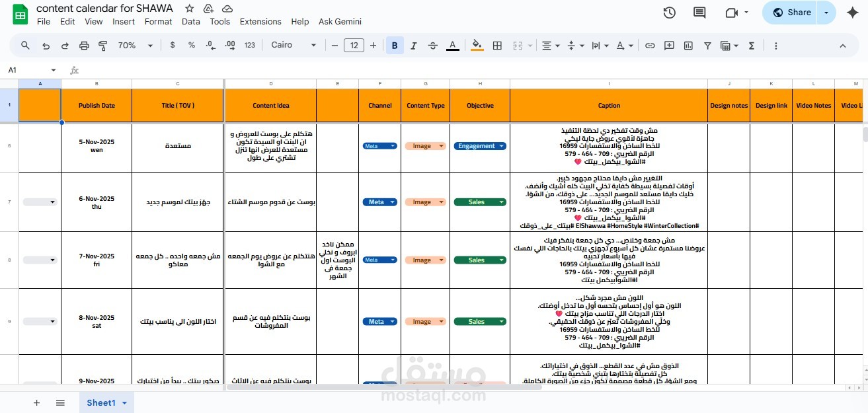Open the Ask Gemini menu
868x413 pixels.
click(x=340, y=21)
